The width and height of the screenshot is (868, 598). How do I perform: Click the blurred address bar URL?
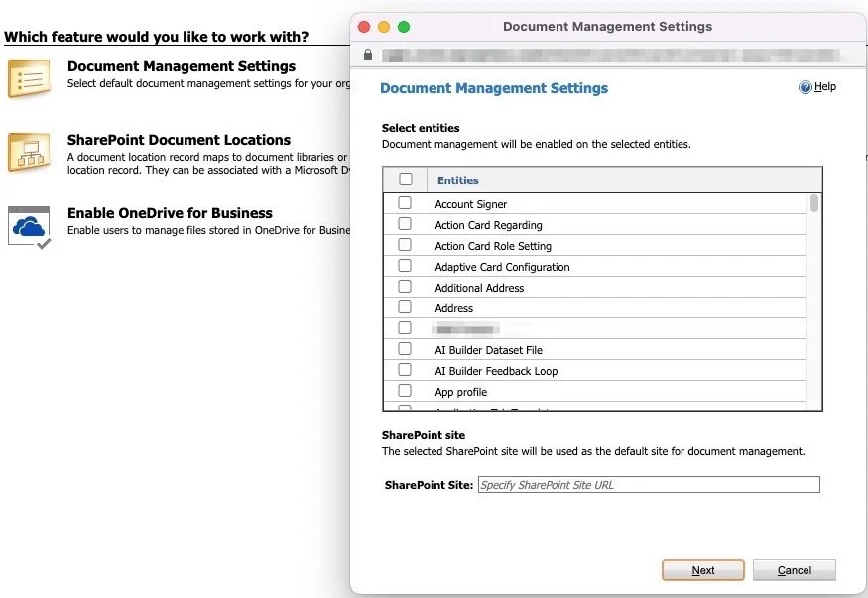click(611, 55)
